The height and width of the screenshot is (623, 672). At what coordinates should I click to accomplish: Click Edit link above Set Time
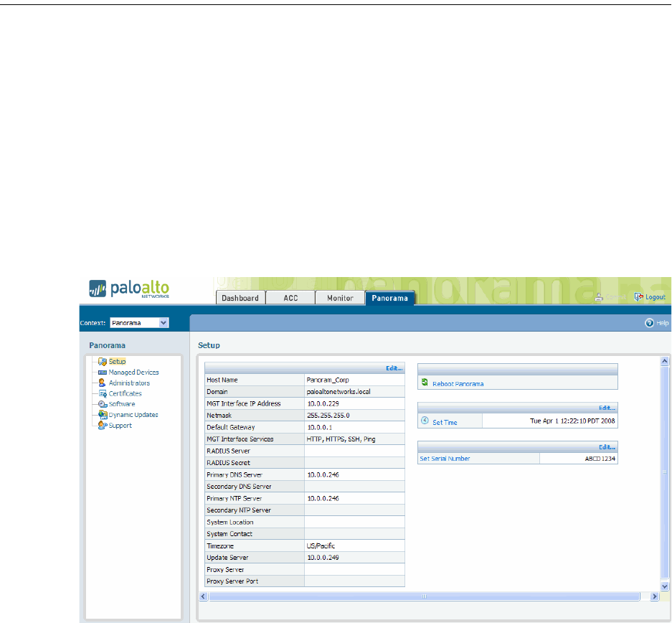tap(607, 408)
